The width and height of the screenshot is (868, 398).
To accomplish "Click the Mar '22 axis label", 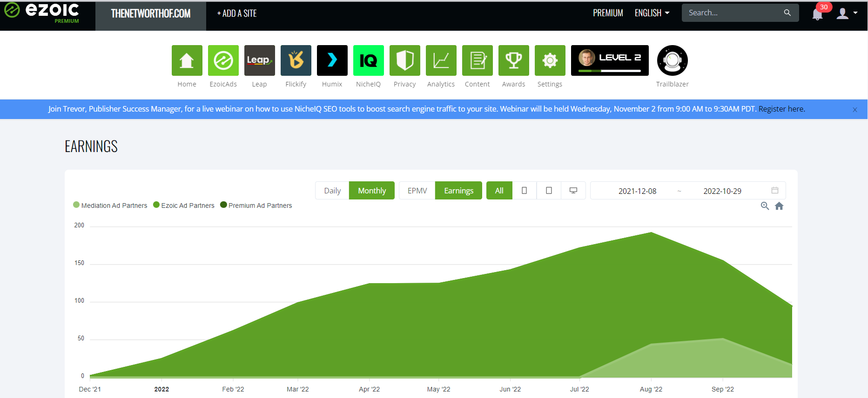I will point(298,389).
